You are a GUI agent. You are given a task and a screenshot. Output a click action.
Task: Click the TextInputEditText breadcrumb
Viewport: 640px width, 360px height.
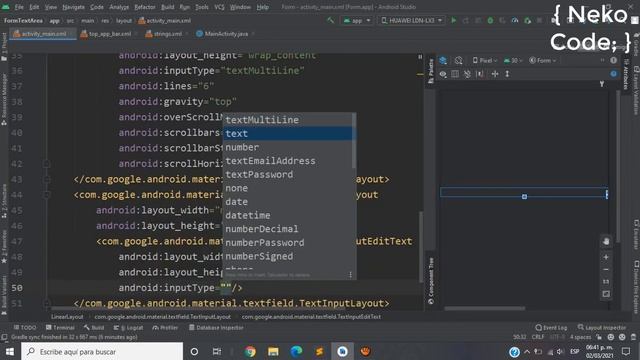[x=311, y=317]
